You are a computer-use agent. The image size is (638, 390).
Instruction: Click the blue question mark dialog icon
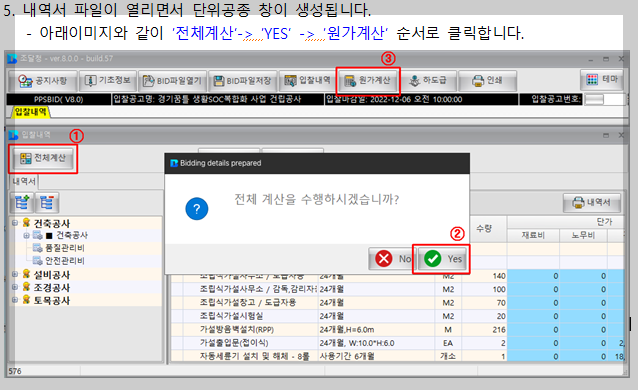(197, 209)
